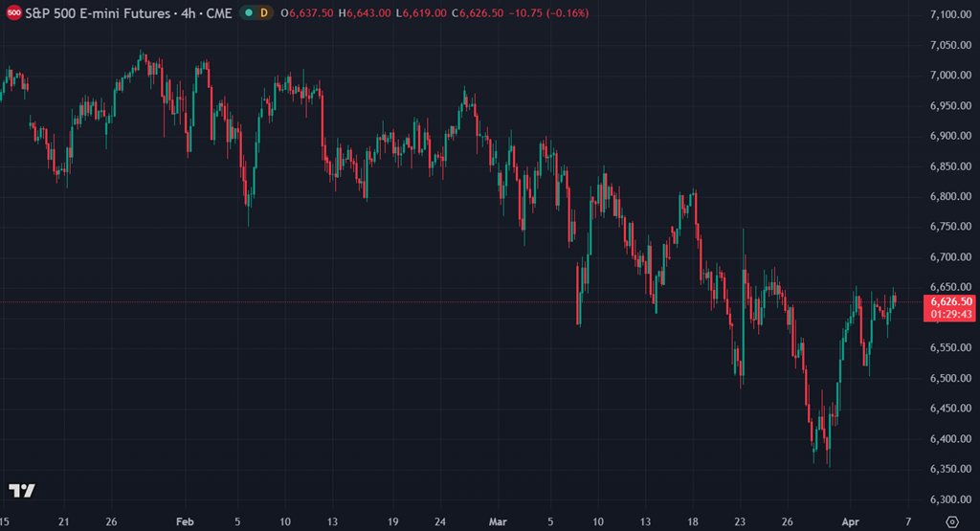Image resolution: width=980 pixels, height=531 pixels.
Task: Open chart settings gear icon
Action: point(950,521)
